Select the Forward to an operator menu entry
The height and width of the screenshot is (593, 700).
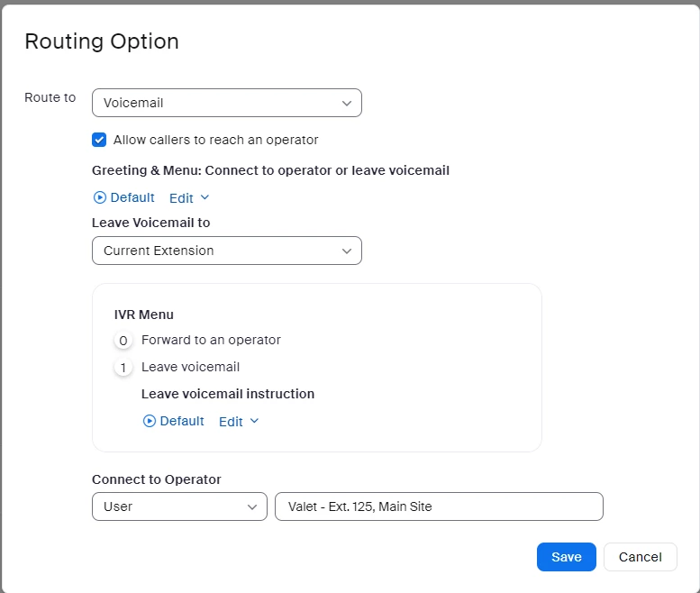(x=211, y=340)
